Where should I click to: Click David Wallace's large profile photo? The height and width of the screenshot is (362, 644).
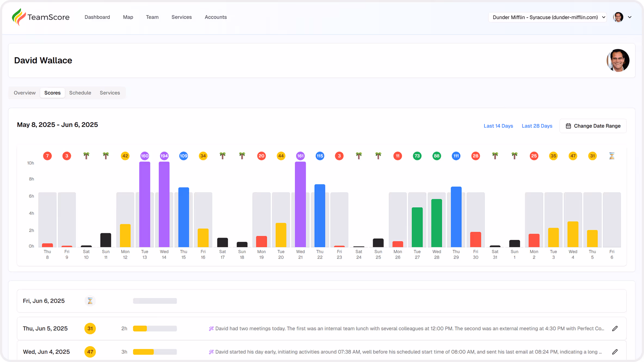[618, 60]
